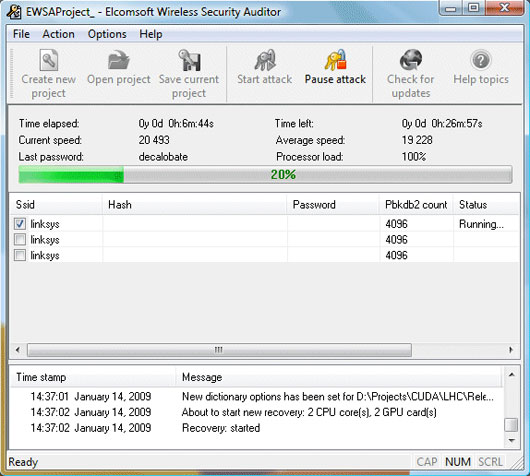The height and width of the screenshot is (476, 530).
Task: Click the Open project folder icon
Action: pos(118,61)
